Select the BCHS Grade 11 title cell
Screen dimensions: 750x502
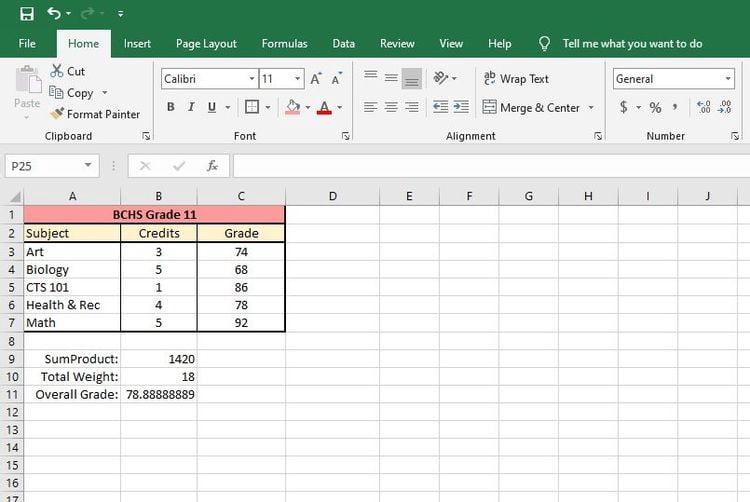pos(154,214)
